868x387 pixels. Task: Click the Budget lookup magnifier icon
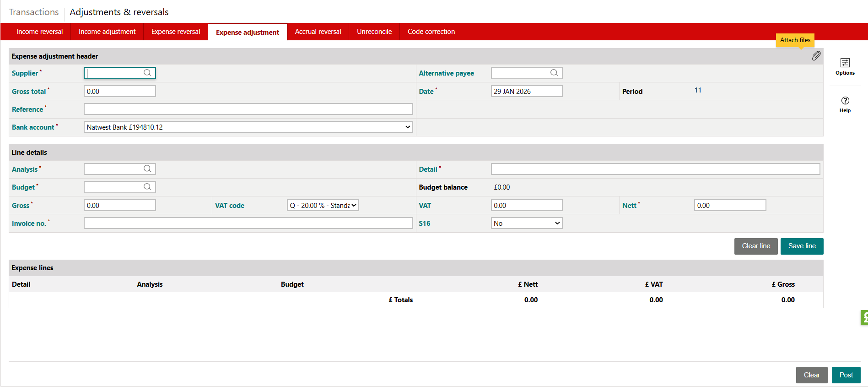(x=147, y=187)
